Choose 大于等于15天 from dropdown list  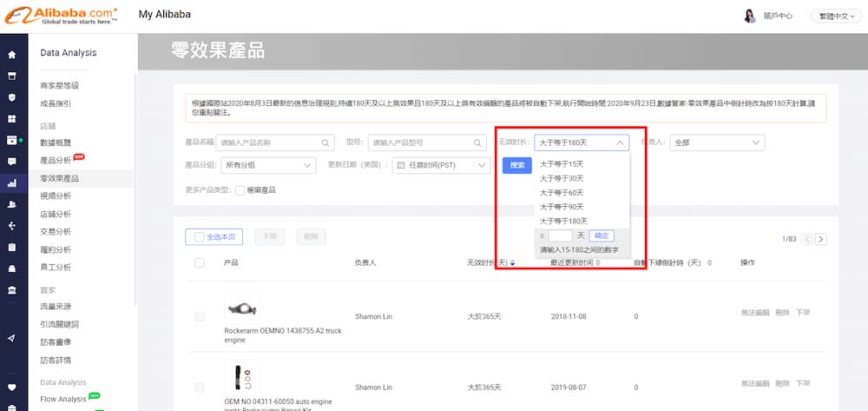(x=562, y=164)
